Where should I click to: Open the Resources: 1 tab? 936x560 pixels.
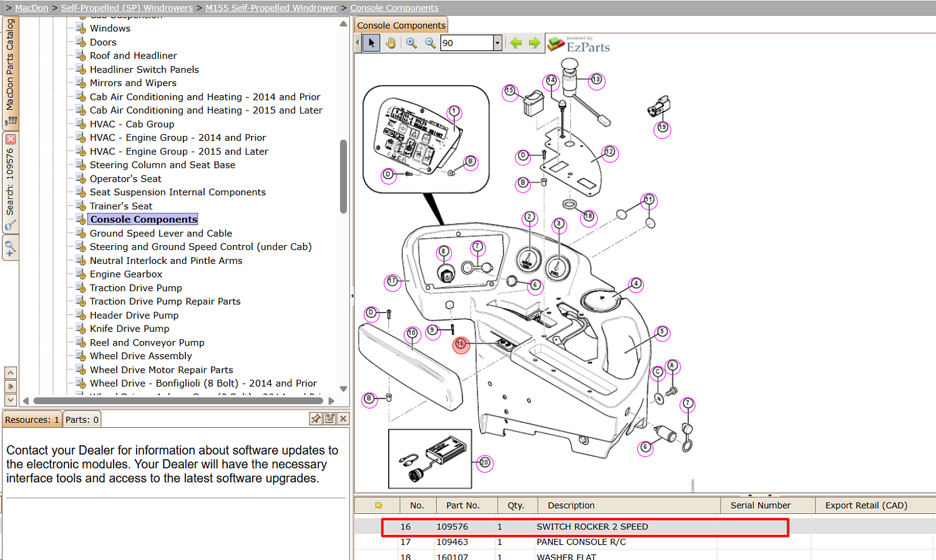32,420
